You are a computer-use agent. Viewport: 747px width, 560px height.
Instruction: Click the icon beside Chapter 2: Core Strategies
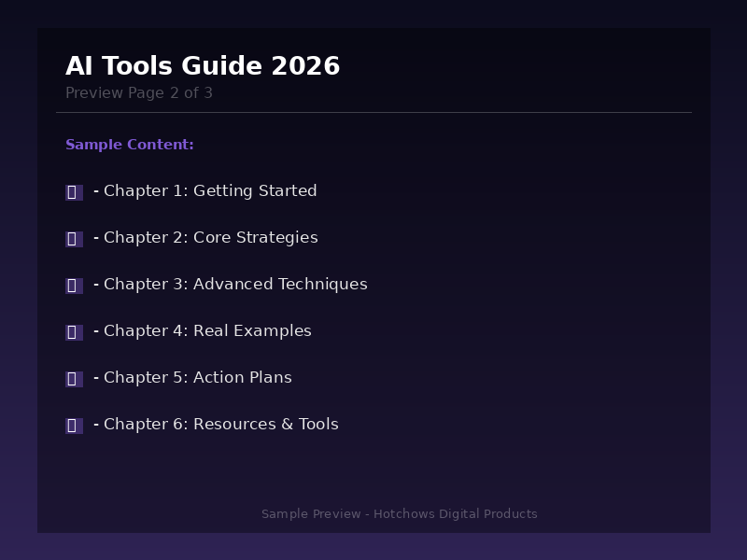pyautogui.click(x=74, y=239)
